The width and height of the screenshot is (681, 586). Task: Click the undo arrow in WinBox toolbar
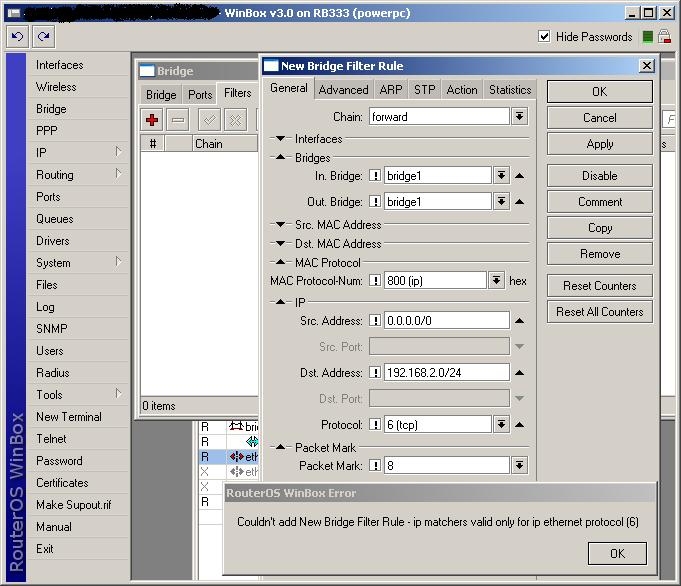coord(17,36)
